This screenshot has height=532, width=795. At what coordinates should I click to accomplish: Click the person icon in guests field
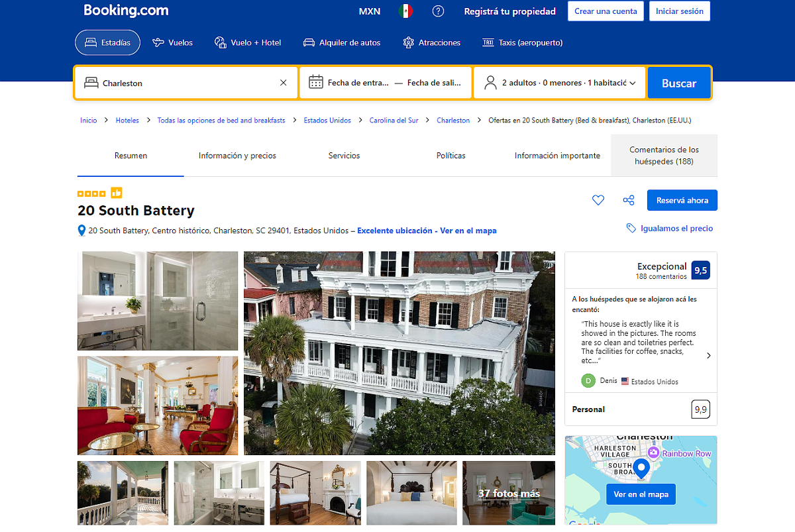[490, 83]
